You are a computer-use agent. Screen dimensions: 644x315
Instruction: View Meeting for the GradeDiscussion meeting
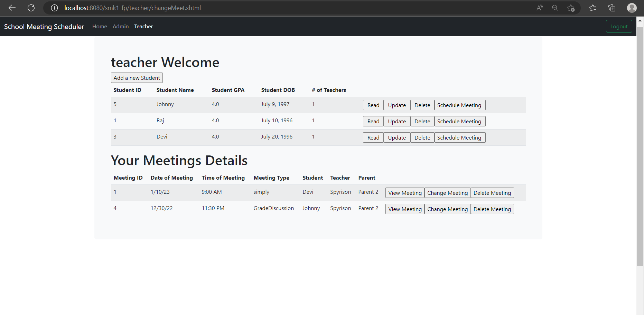(x=405, y=209)
